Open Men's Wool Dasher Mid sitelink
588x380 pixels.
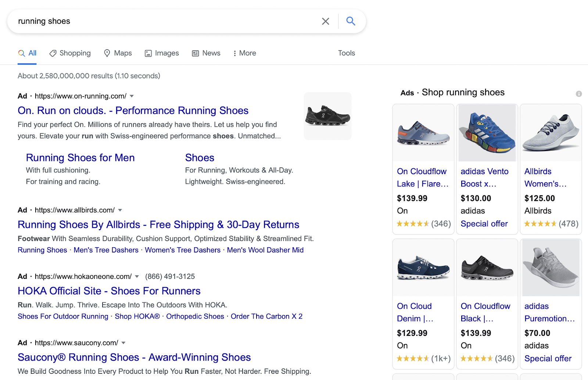coord(265,250)
